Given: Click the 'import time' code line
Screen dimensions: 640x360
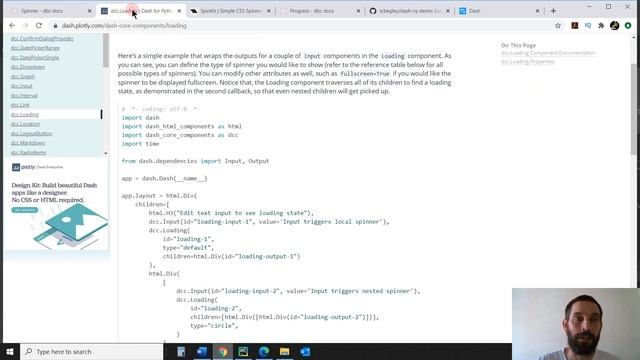Looking at the screenshot, I should pyautogui.click(x=140, y=144).
